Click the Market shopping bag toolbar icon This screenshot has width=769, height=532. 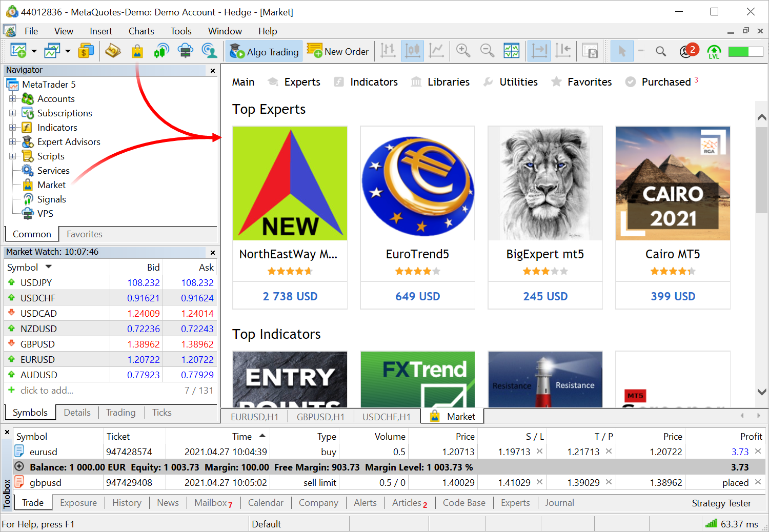click(x=137, y=51)
